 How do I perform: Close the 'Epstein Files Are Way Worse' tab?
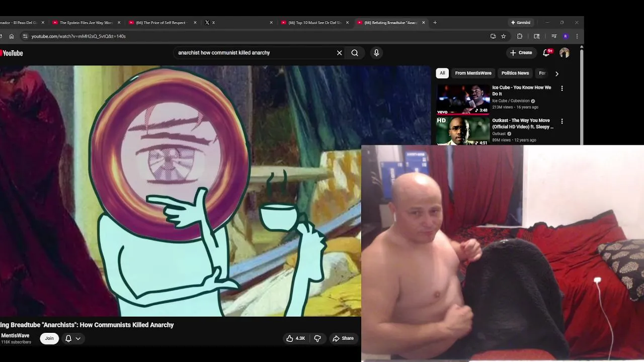pos(119,23)
